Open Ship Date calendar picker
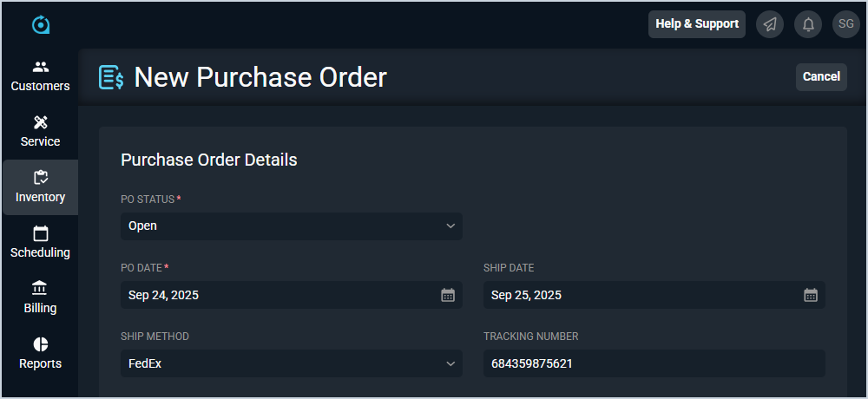 click(x=811, y=295)
